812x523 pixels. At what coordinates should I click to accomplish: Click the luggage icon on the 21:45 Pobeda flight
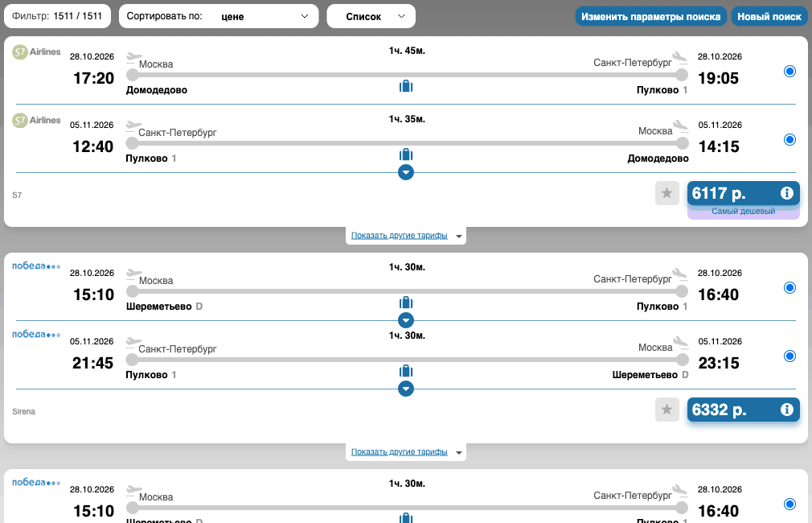point(406,371)
